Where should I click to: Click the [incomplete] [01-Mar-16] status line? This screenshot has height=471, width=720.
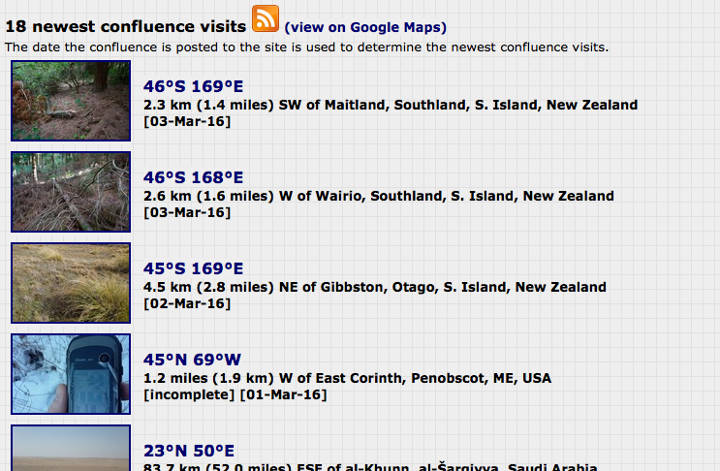tap(235, 395)
